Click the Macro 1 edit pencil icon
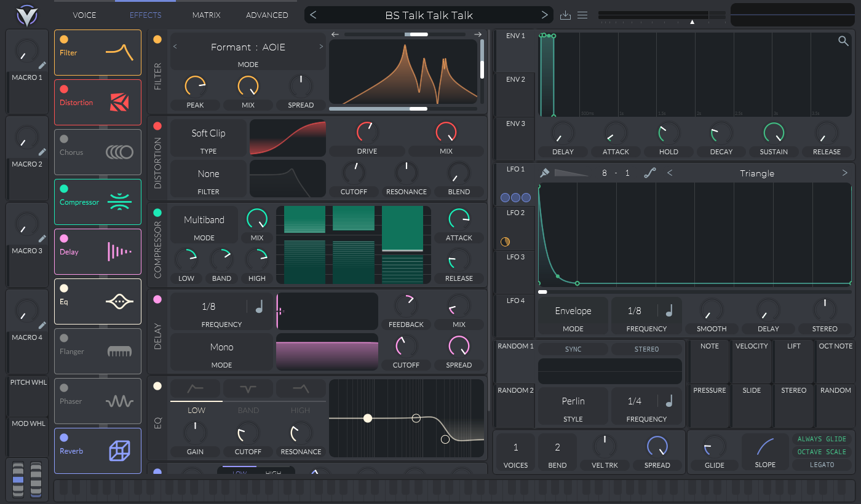861x504 pixels. coord(42,65)
